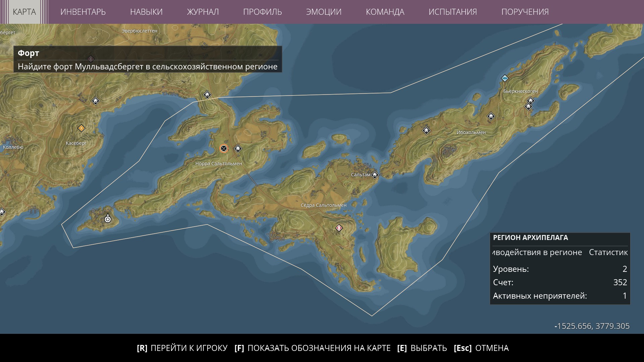Click the Активных неприятелей: 1 row
Screen dimensions: 644x362
560,296
